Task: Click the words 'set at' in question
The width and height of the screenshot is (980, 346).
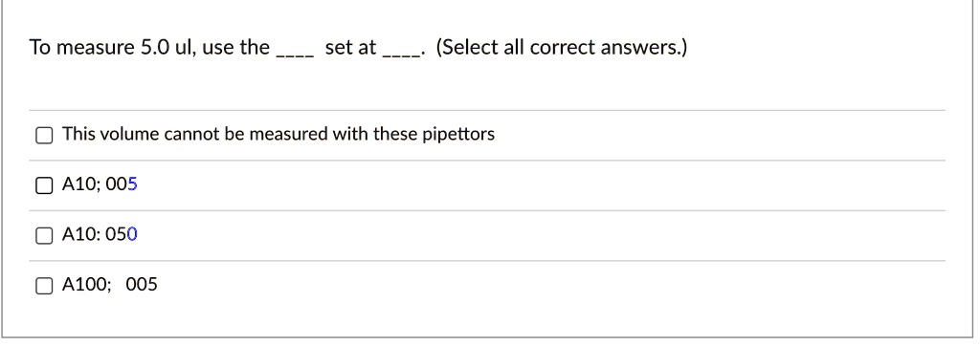Action: pos(350,48)
